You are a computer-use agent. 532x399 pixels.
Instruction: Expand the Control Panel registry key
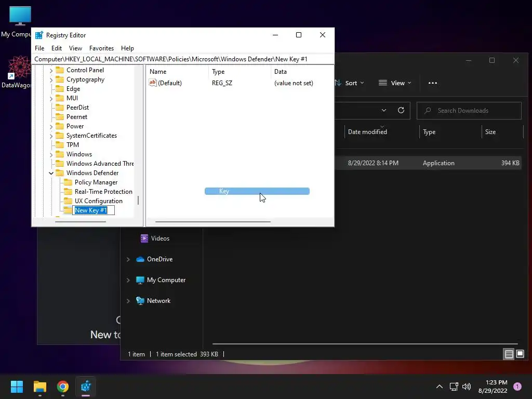[51, 71]
